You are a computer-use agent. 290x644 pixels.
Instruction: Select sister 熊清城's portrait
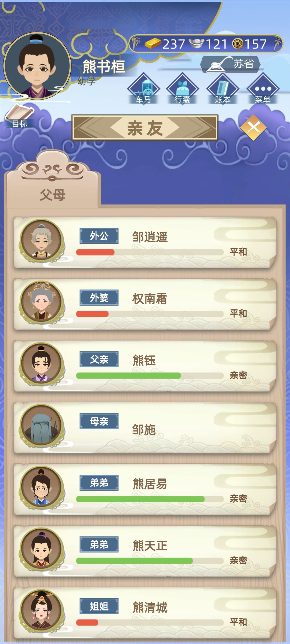[41, 611]
